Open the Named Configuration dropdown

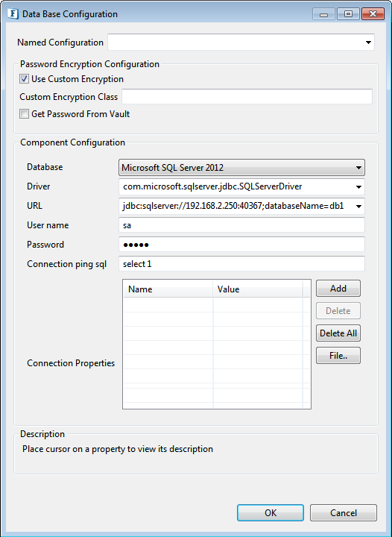[x=368, y=43]
